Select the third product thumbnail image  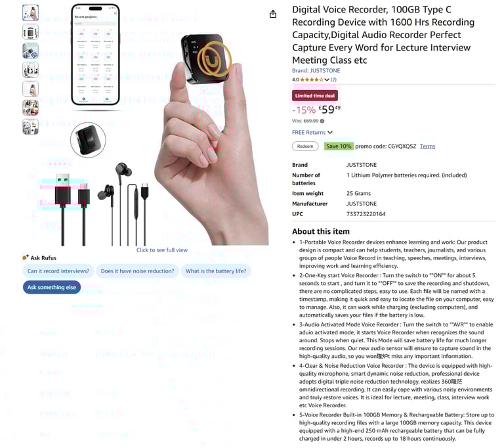[x=31, y=51]
